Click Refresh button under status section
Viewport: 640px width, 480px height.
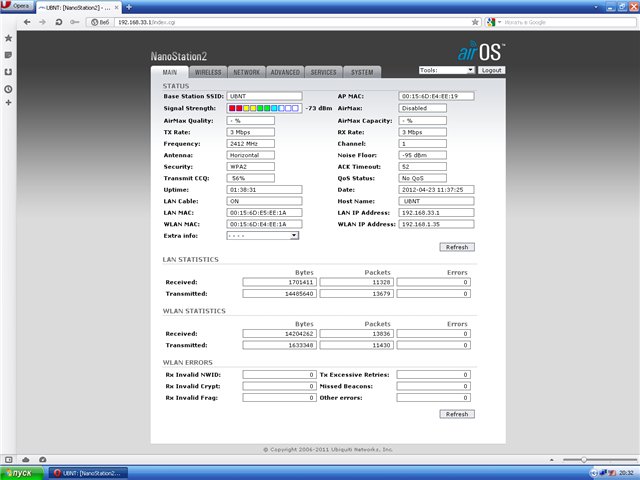[x=457, y=247]
